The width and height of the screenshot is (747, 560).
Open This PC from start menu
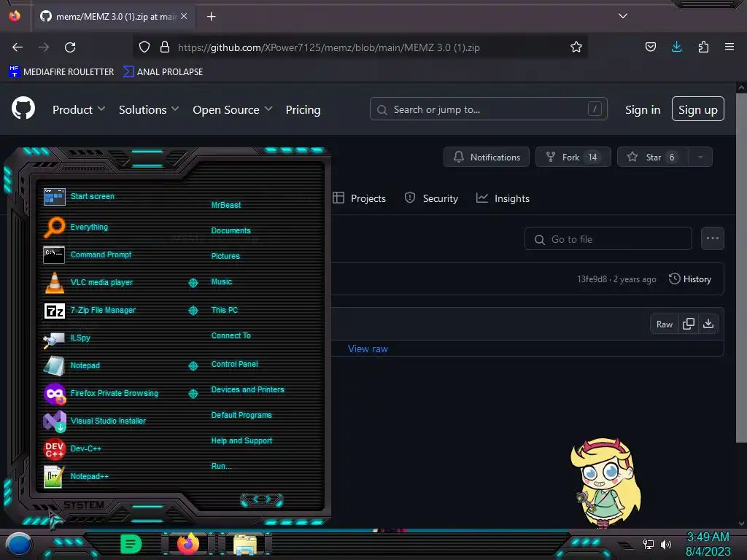coord(225,310)
